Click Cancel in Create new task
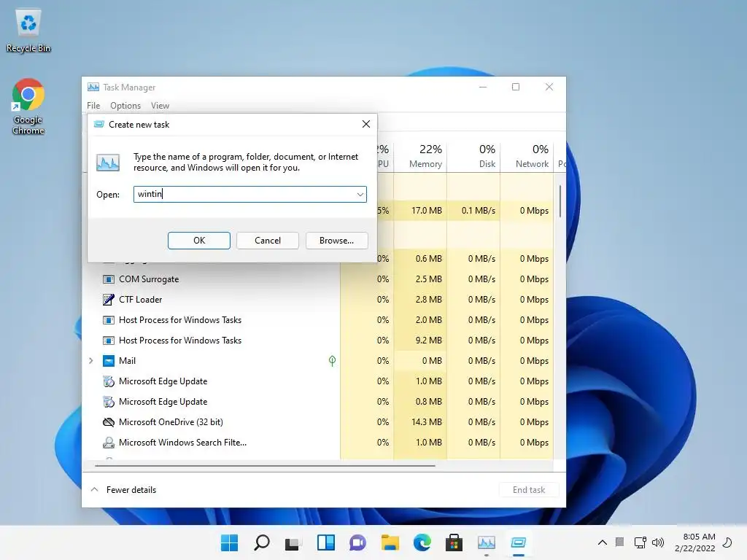The width and height of the screenshot is (747, 560). tap(268, 241)
